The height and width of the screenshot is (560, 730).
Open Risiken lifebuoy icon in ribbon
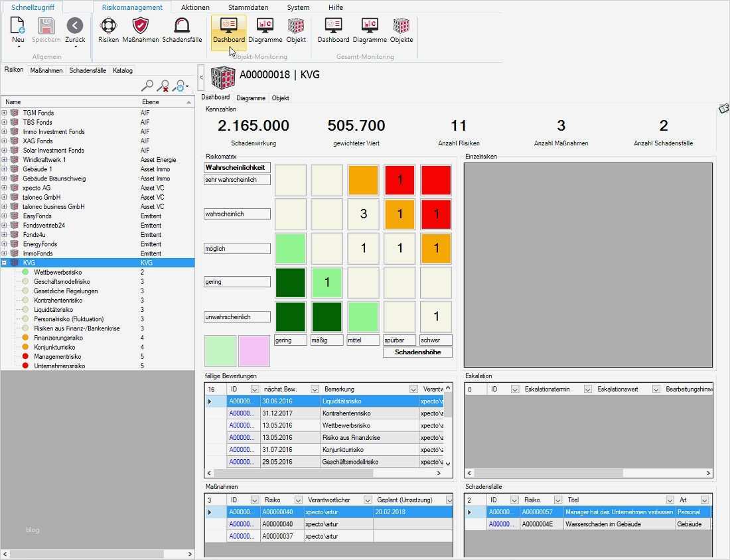point(108,26)
